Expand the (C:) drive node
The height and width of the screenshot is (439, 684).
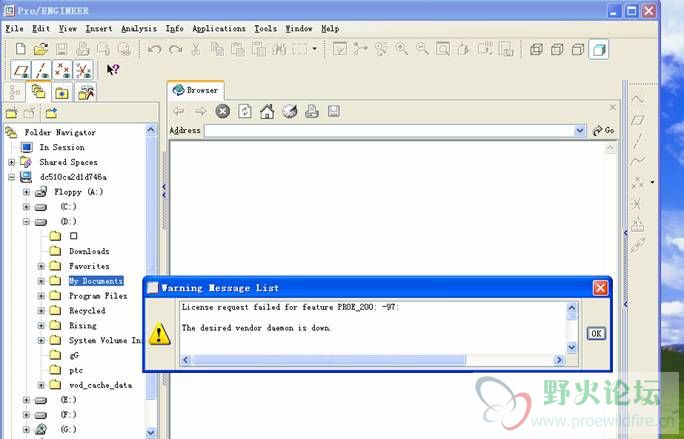(27, 207)
